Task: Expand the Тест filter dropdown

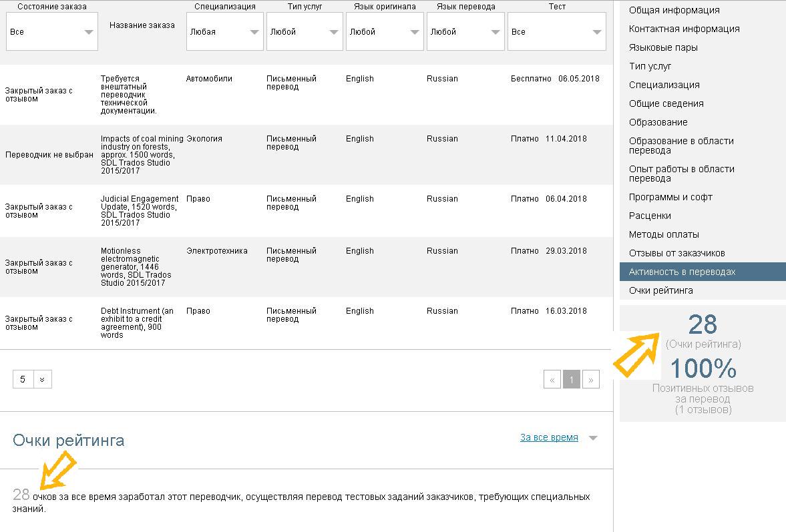Action: [x=556, y=31]
